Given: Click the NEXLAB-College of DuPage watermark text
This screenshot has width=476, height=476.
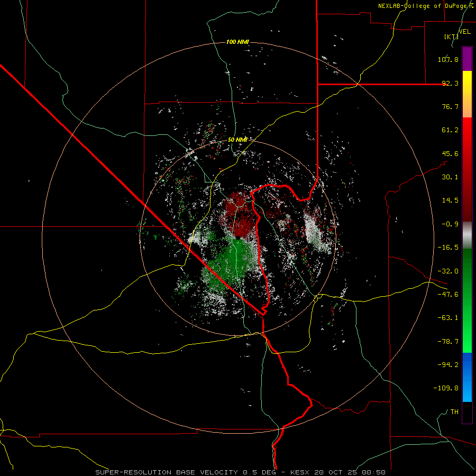Looking at the screenshot, I should pyautogui.click(x=425, y=6).
